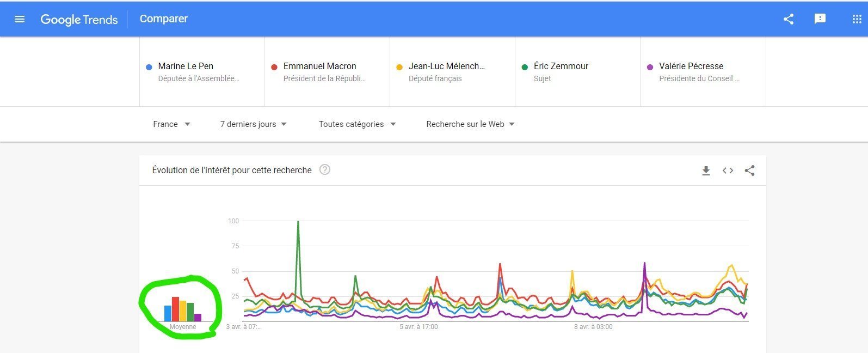Click the share icon in header
Image resolution: width=868 pixels, height=353 pixels.
[788, 19]
